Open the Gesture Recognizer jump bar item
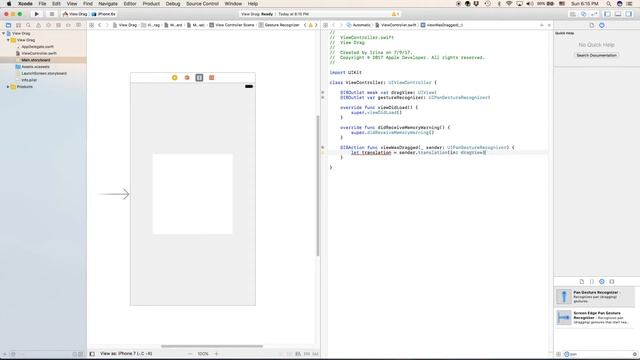The height and width of the screenshot is (360, 640). [x=279, y=25]
